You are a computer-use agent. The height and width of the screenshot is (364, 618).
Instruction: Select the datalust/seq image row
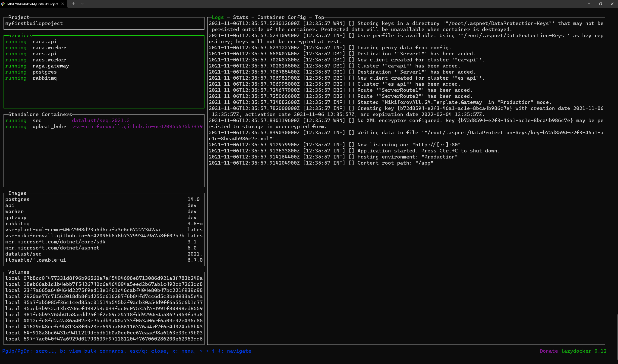tap(104, 254)
